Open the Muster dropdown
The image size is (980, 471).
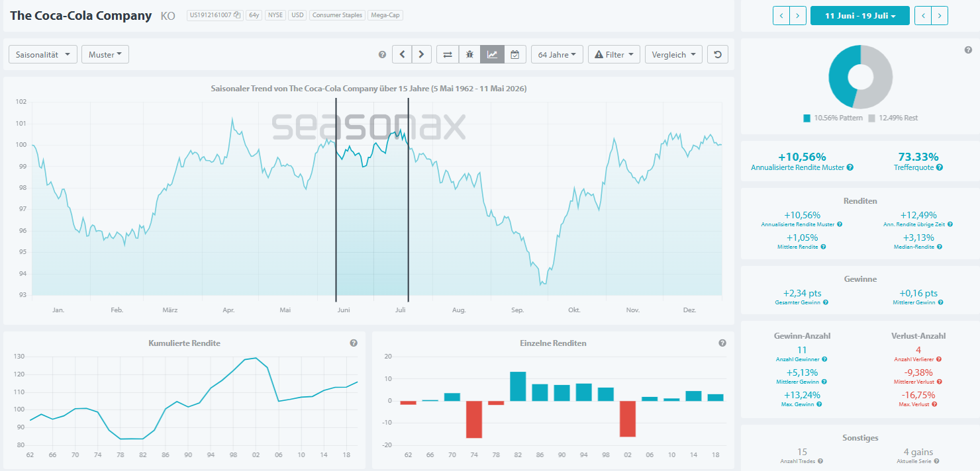coord(105,54)
